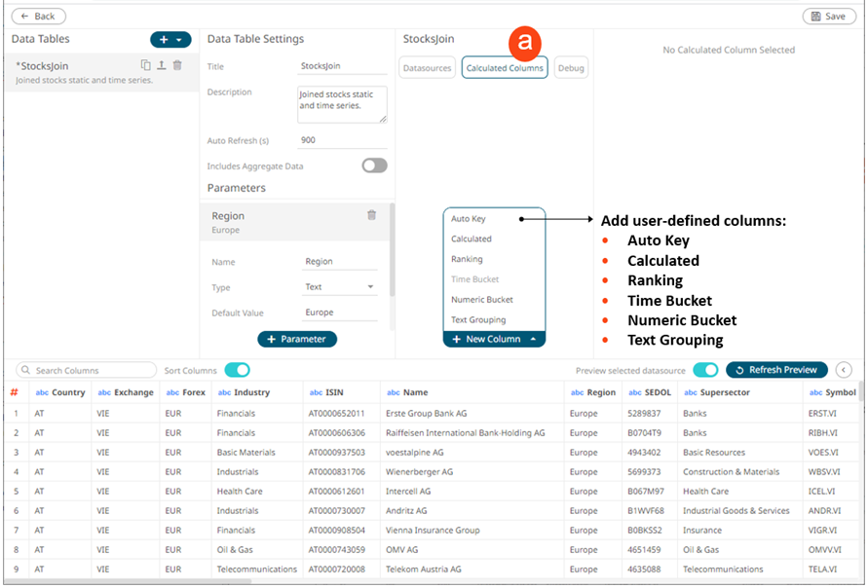The image size is (868, 588).
Task: Click the Exchange column header
Action: coord(126,392)
